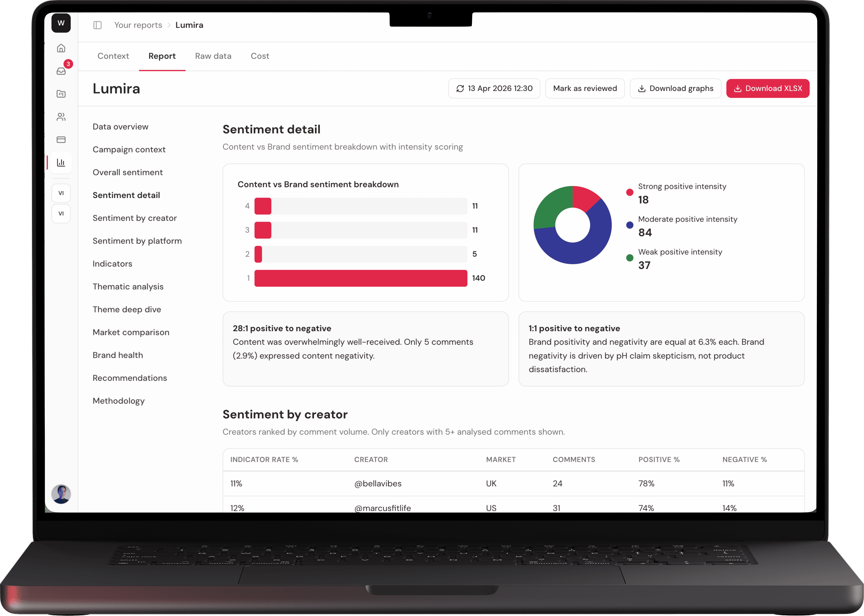Viewport: 864px width, 616px height.
Task: Click the @bellavibes creator cell
Action: (x=378, y=484)
